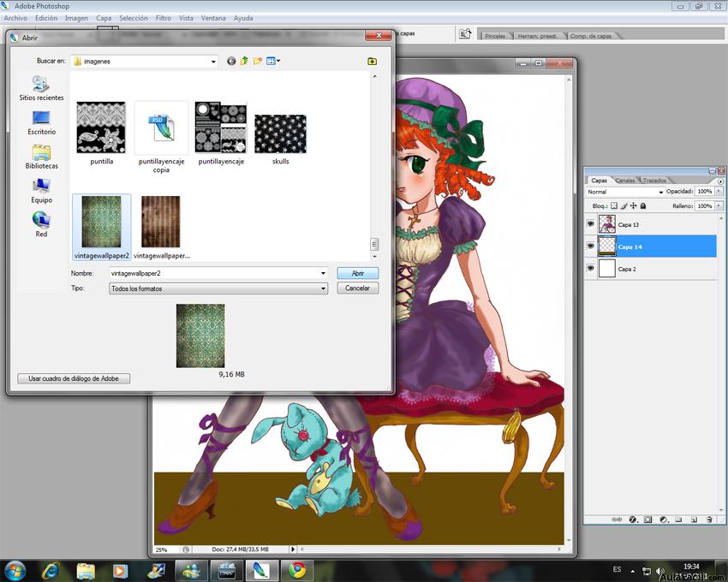This screenshot has width=728, height=582.
Task: Open the Archivo menu
Action: [x=15, y=18]
